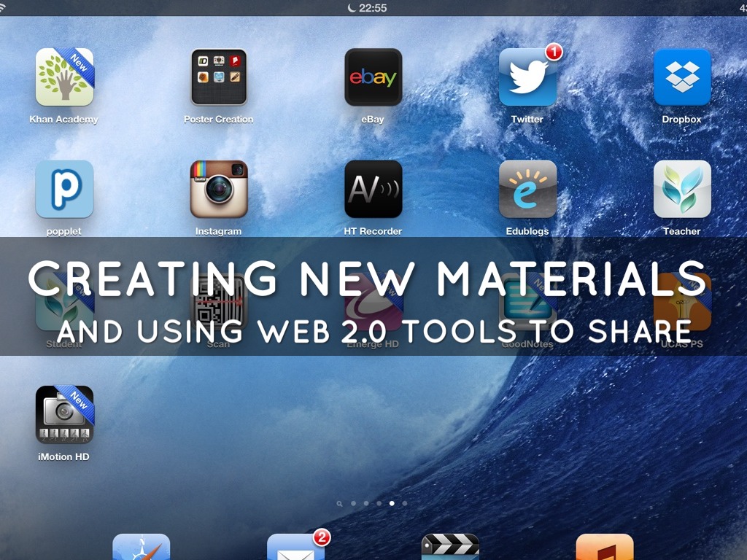The image size is (747, 560).
Task: Open the orange Music app in dock
Action: [x=605, y=548]
